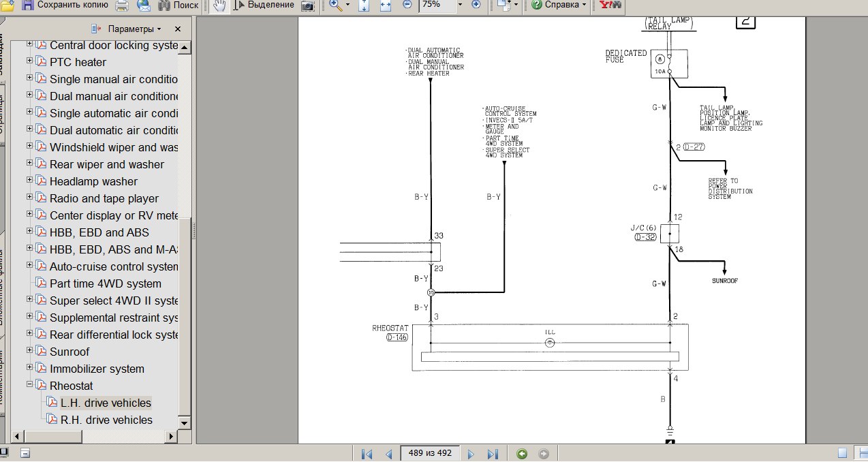Expand the Sunroof bookmark node
The width and height of the screenshot is (868, 462).
coord(30,351)
